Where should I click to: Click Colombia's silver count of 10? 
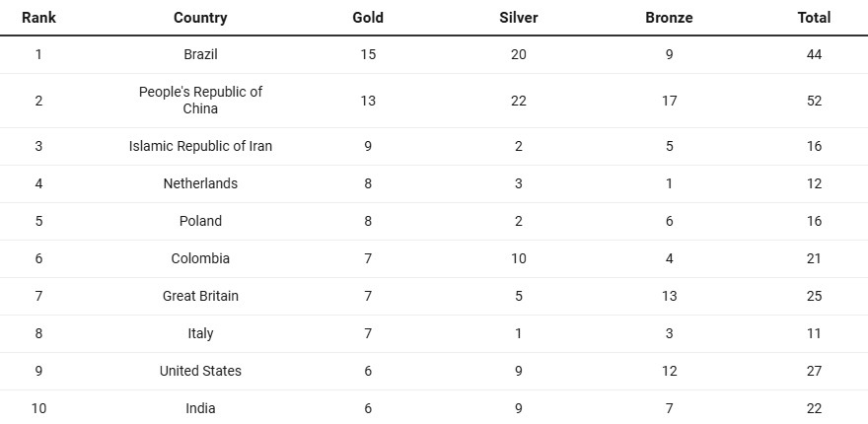pos(519,258)
